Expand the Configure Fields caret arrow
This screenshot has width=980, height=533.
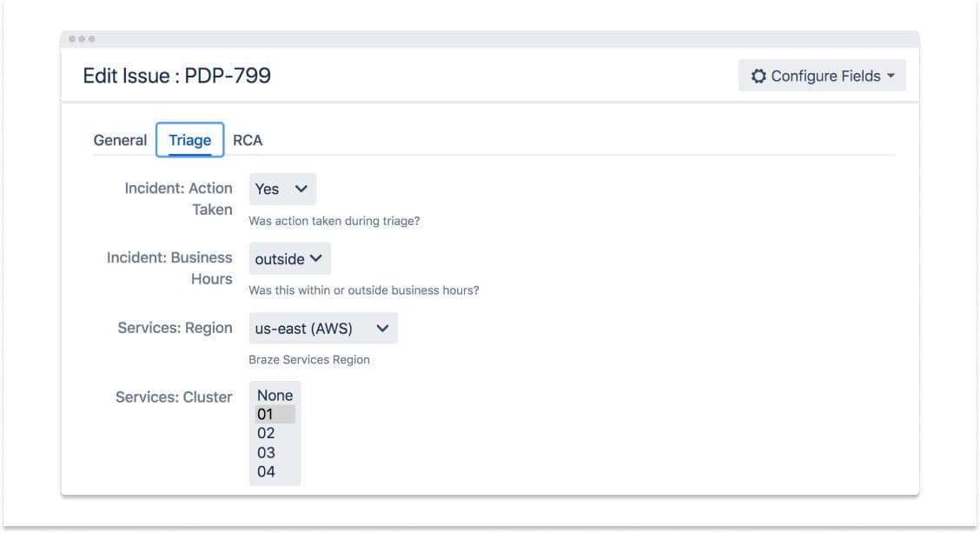891,77
